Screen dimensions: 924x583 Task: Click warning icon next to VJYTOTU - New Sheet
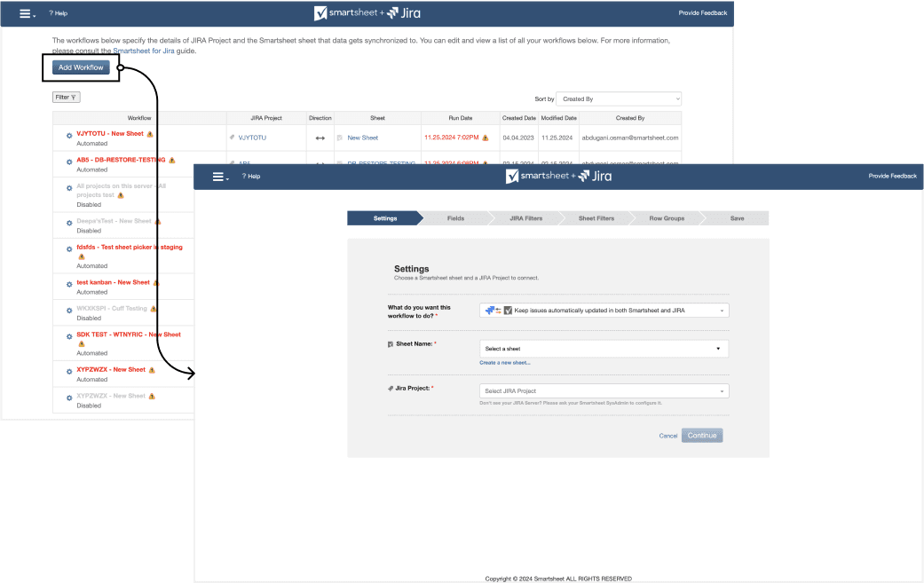pyautogui.click(x=150, y=134)
